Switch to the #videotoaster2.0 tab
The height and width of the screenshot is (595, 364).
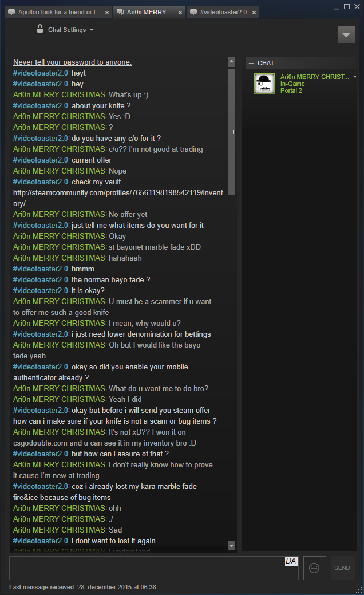click(x=223, y=12)
